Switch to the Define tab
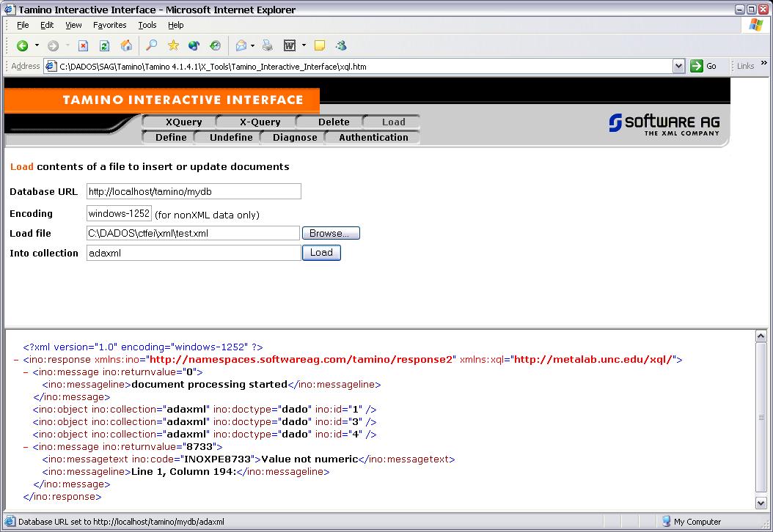This screenshot has height=532, width=773. click(x=171, y=138)
